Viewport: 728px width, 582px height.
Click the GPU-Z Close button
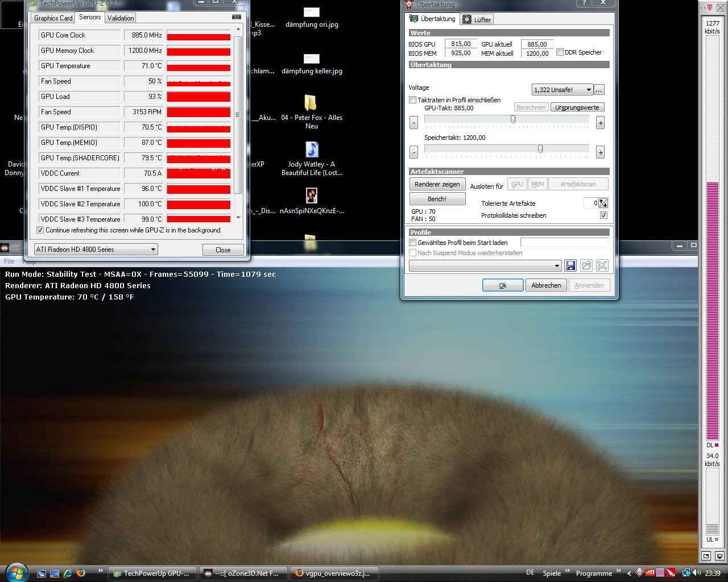pyautogui.click(x=223, y=250)
